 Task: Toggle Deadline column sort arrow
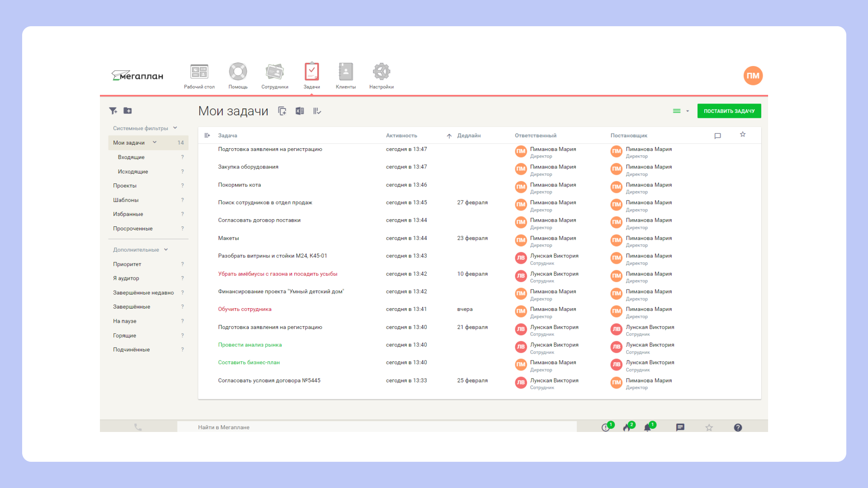449,136
